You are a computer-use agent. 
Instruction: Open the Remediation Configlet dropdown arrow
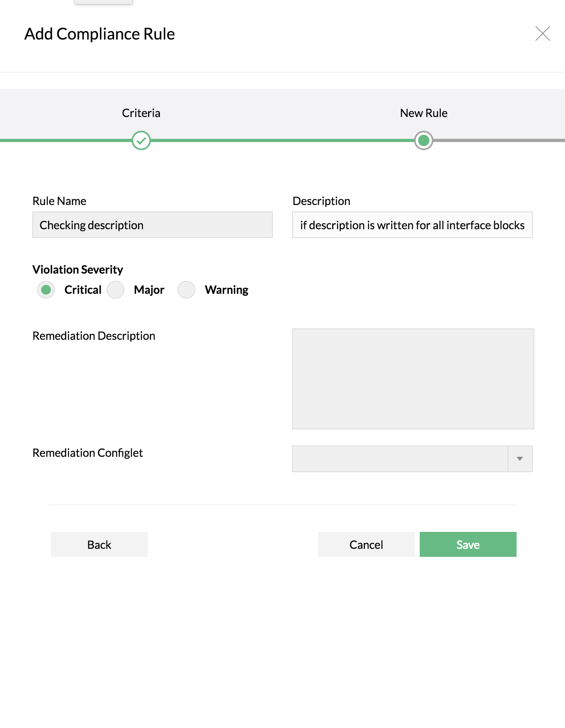(520, 459)
